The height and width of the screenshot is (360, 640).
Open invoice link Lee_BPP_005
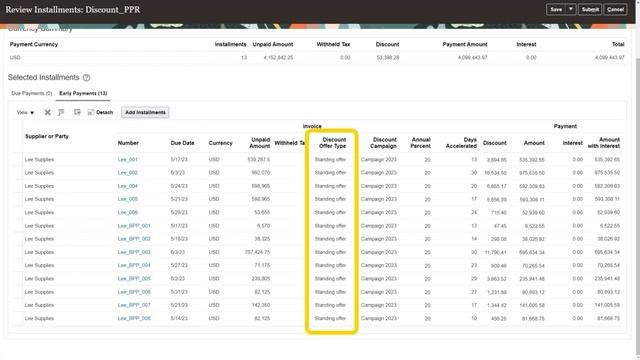[134, 279]
